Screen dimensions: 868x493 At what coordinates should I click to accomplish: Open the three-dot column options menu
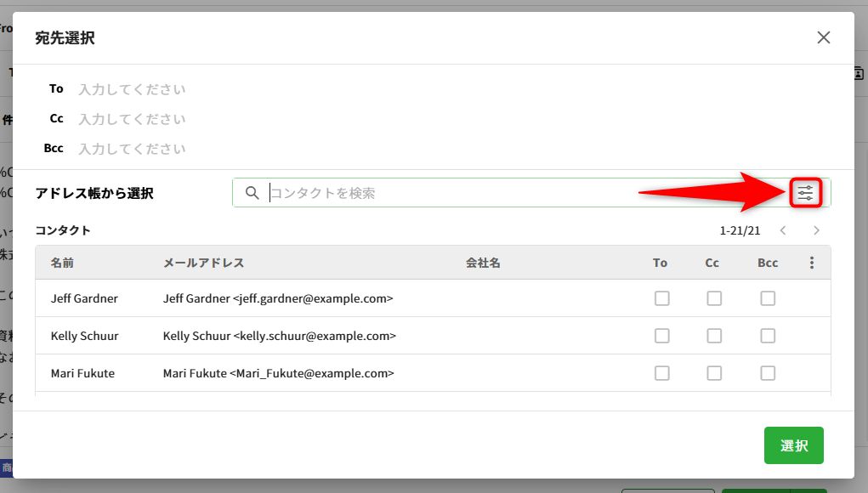point(812,263)
